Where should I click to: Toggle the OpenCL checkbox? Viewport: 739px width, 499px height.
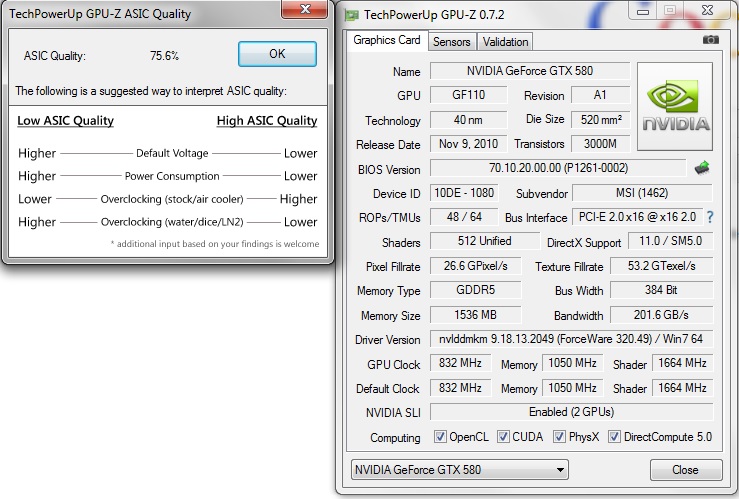[440, 437]
